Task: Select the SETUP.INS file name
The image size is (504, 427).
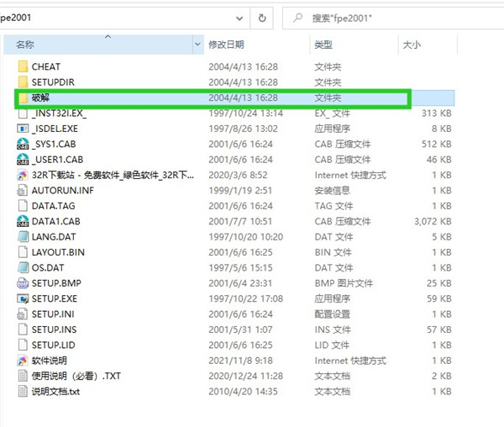Action: coord(54,329)
